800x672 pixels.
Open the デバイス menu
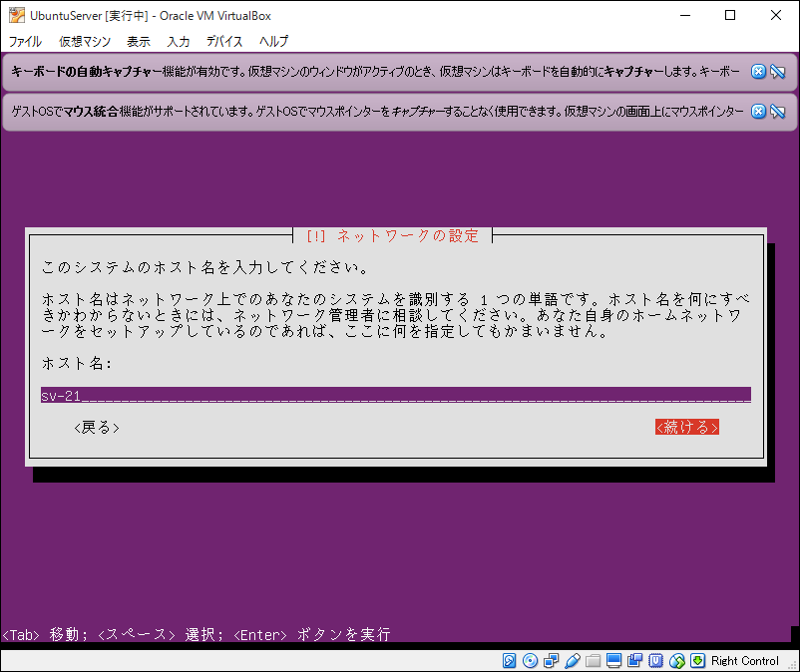[x=223, y=41]
